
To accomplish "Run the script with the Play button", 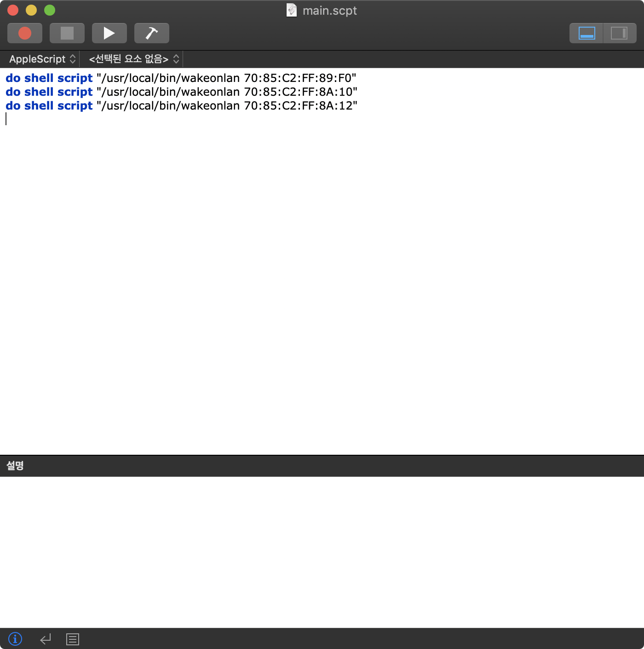I will coord(109,33).
